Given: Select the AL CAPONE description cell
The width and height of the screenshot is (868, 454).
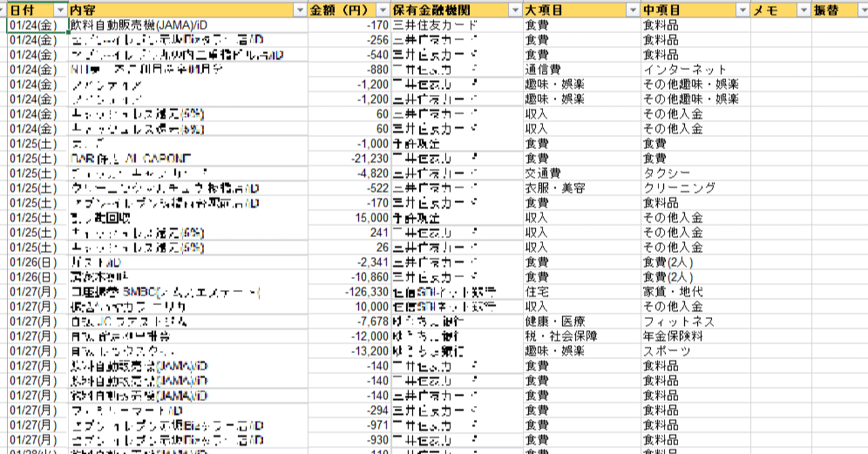Looking at the screenshot, I should 188,159.
